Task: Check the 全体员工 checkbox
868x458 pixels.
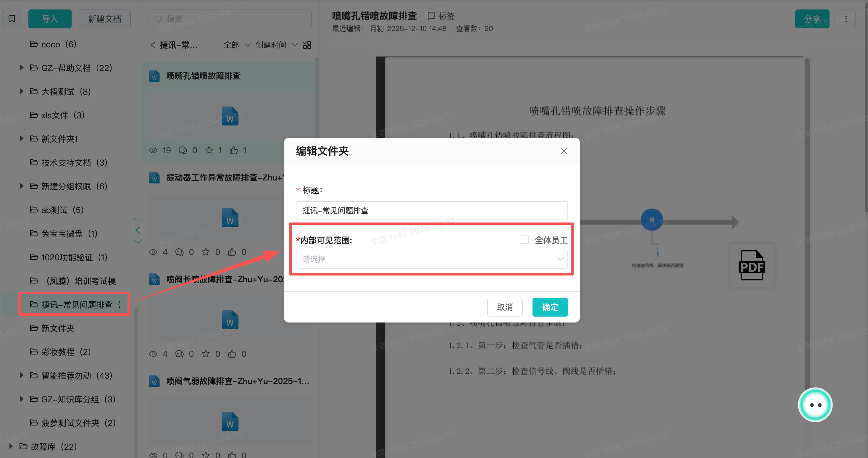Action: [x=524, y=240]
